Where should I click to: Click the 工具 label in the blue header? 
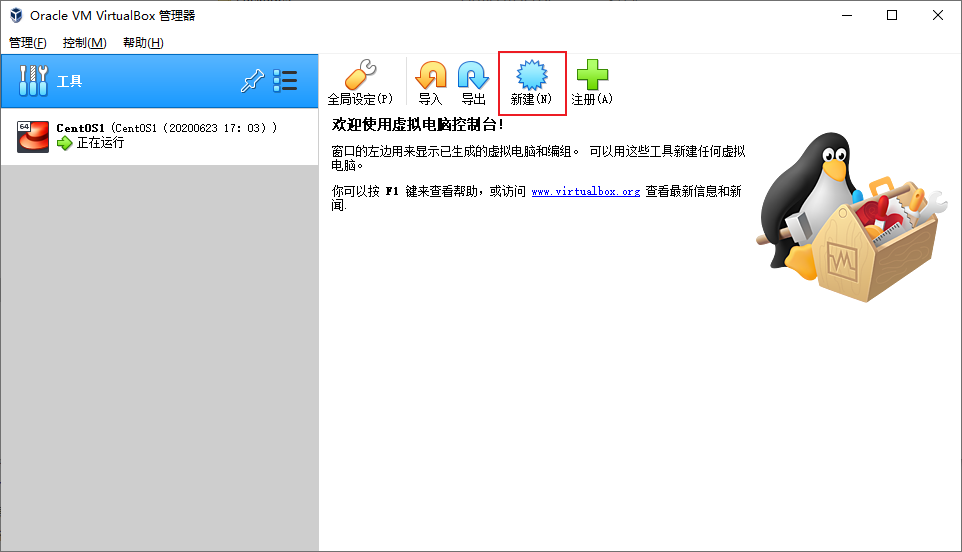point(70,82)
